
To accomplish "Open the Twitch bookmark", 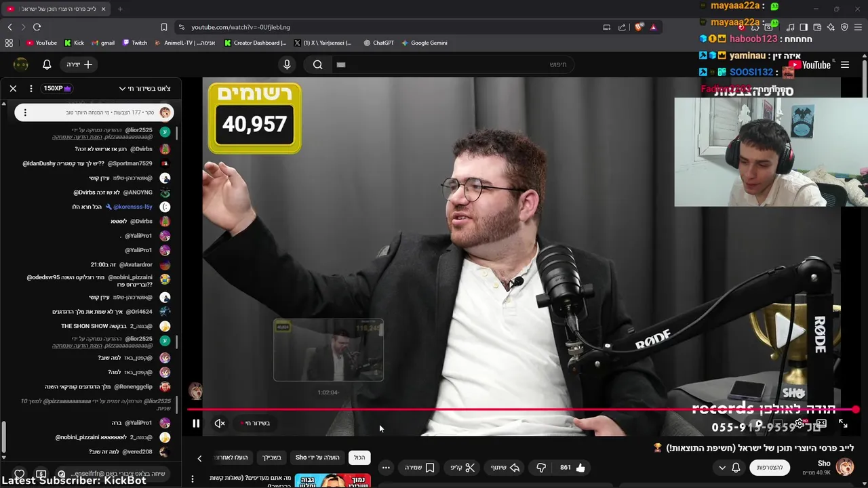I will (x=135, y=43).
